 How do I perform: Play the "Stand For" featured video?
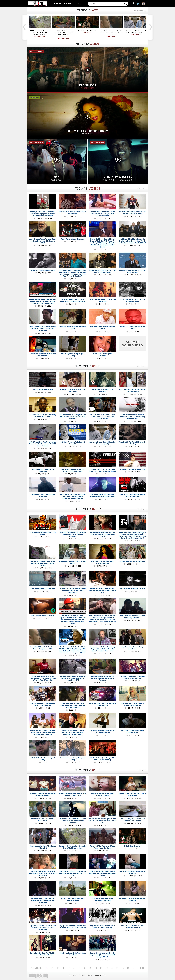tap(87, 70)
